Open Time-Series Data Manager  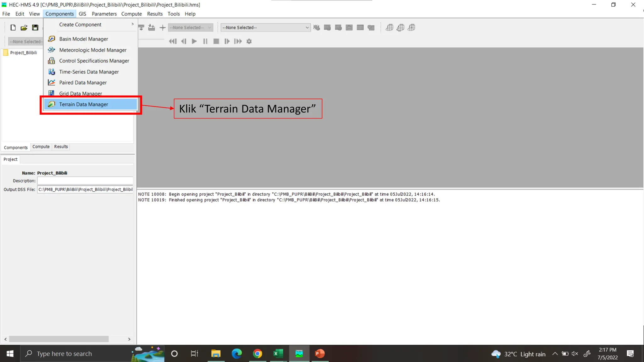pyautogui.click(x=89, y=72)
